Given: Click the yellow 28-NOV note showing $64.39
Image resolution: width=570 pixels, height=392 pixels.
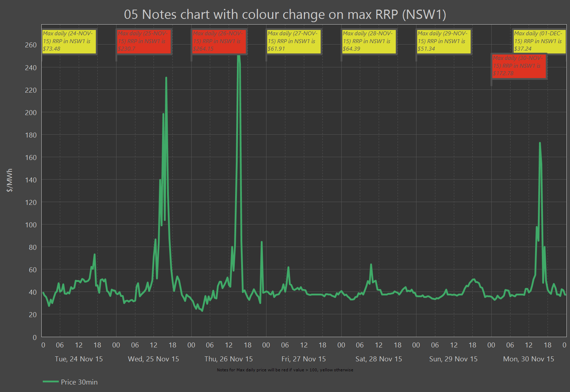Looking at the screenshot, I should tap(369, 41).
